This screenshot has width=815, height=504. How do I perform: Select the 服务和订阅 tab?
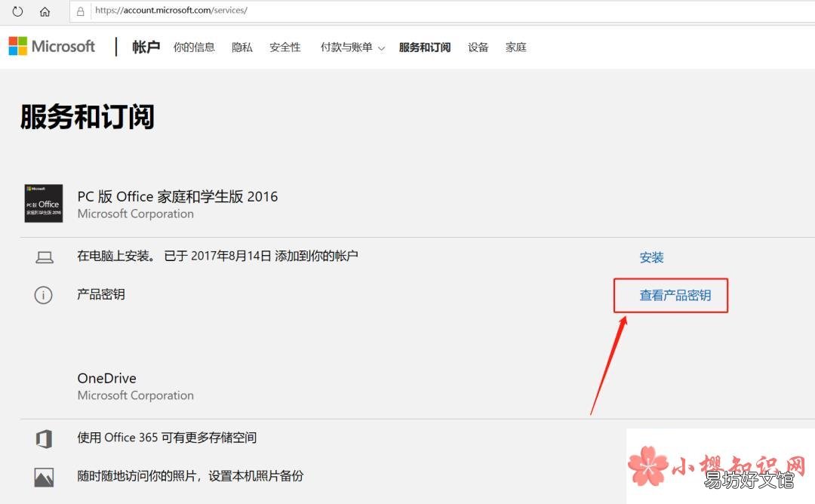(x=425, y=48)
